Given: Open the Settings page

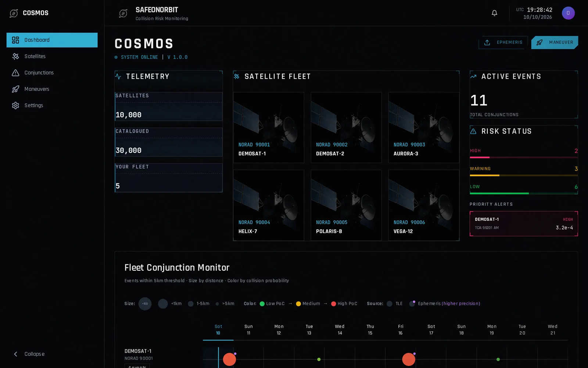Looking at the screenshot, I should point(52,106).
